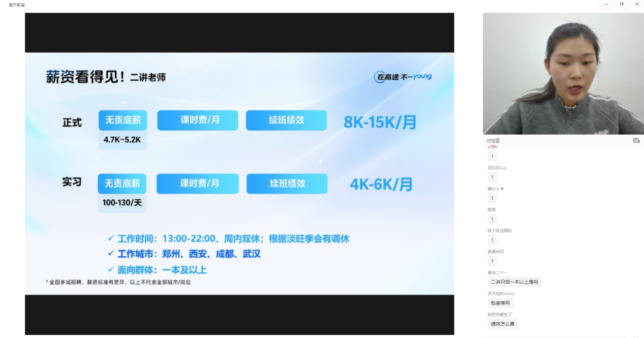Click the chat message 绩效怎么算

[502, 324]
